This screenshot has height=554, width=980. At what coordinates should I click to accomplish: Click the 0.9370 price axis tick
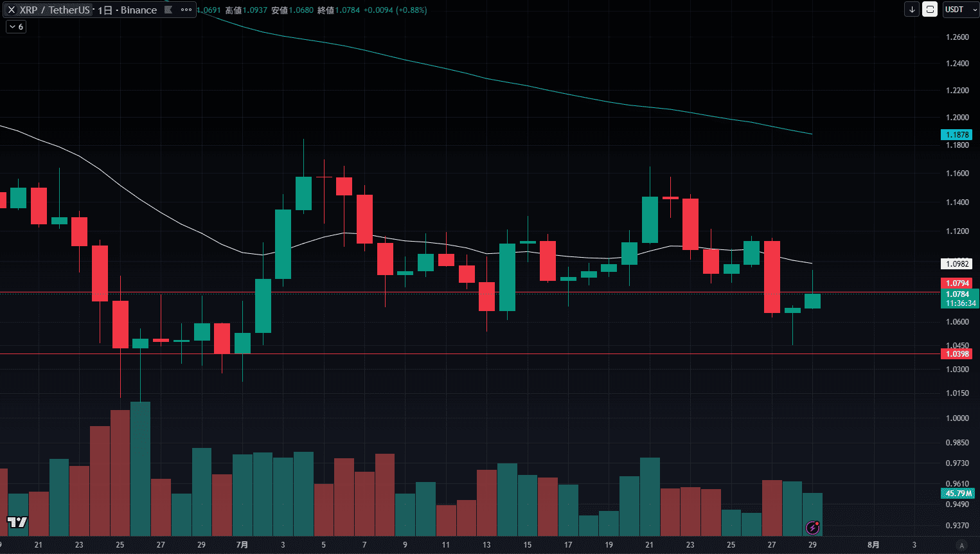pos(958,526)
